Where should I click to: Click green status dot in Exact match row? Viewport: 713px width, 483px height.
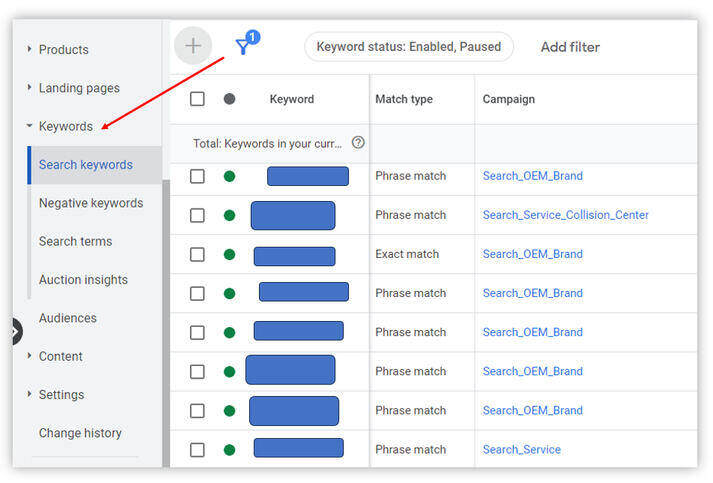tap(230, 254)
